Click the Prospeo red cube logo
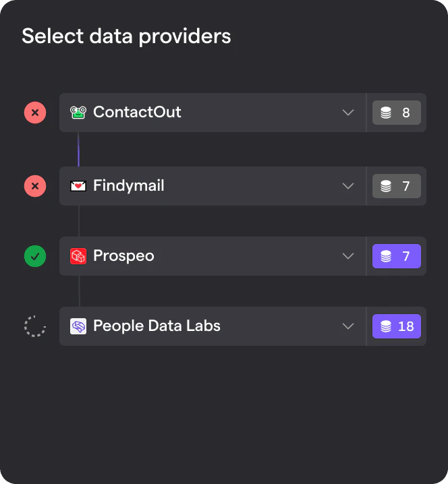Screen dimensions: 448x484 pyautogui.click(x=78, y=256)
